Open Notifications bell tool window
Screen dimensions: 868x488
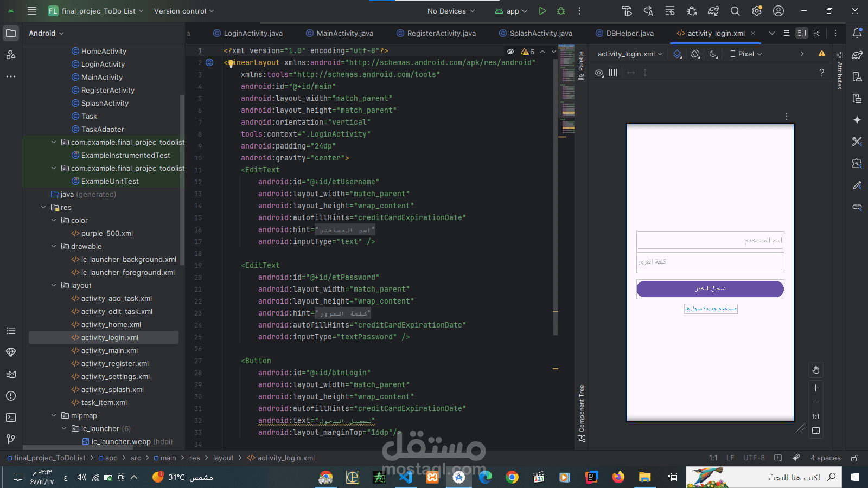(x=857, y=33)
